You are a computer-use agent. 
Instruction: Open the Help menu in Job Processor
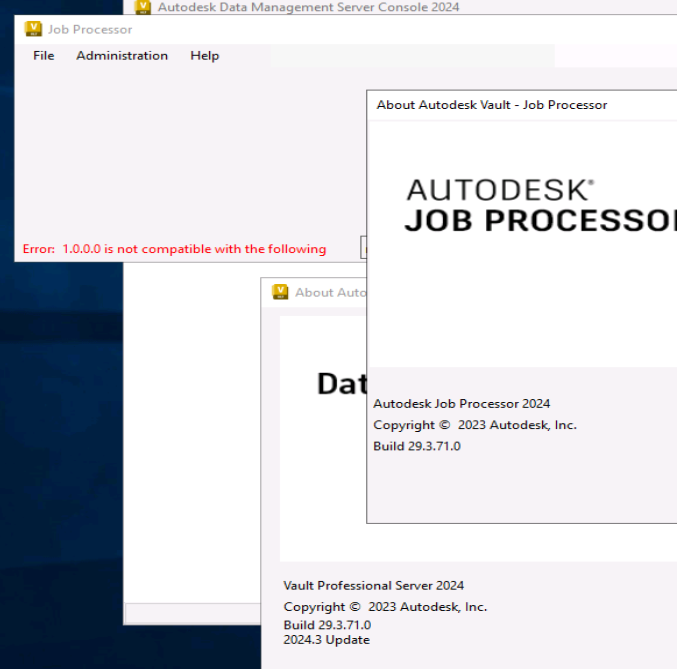coord(205,56)
